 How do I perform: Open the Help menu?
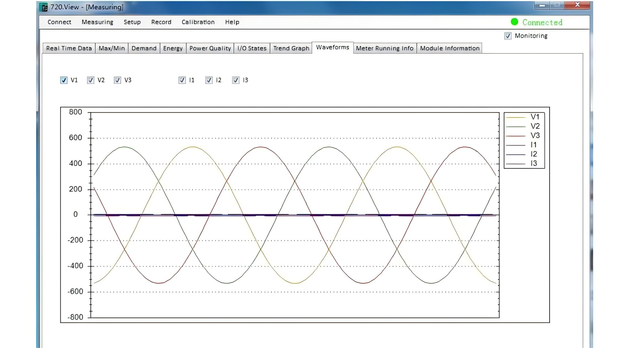point(232,22)
